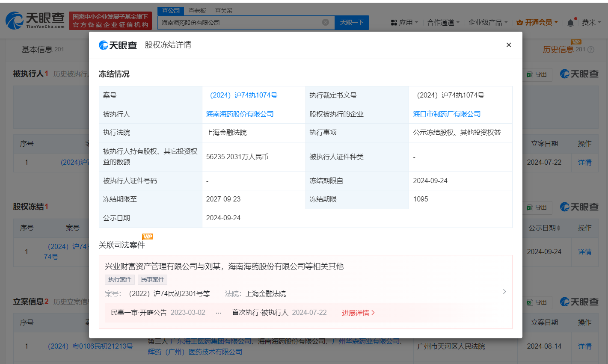
Task: Click the blue Tianyancha watermark beside 被执行人 导出
Action: click(579, 74)
